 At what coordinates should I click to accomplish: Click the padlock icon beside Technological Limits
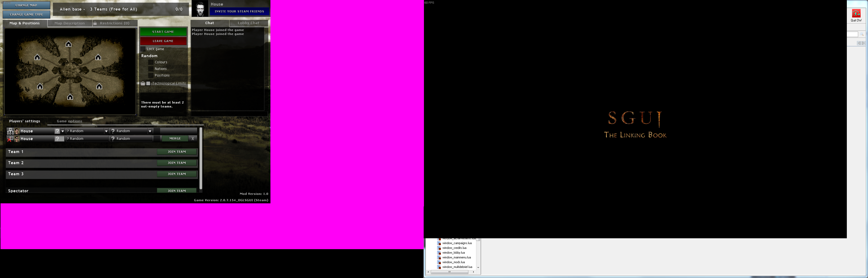click(x=143, y=83)
